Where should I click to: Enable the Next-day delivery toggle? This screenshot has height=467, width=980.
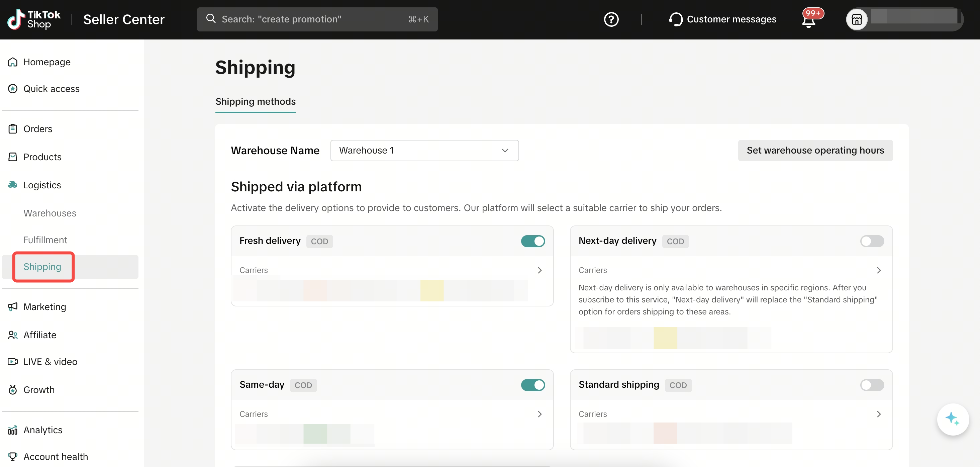click(x=872, y=241)
